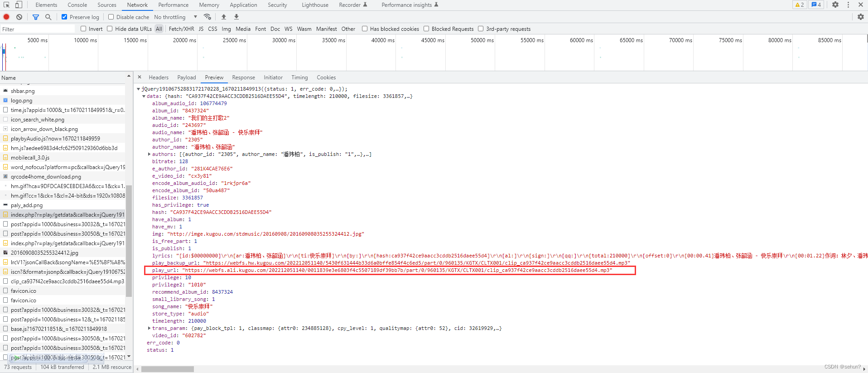Show the warnings count badge
Image resolution: width=868 pixels, height=373 pixels.
[x=800, y=5]
